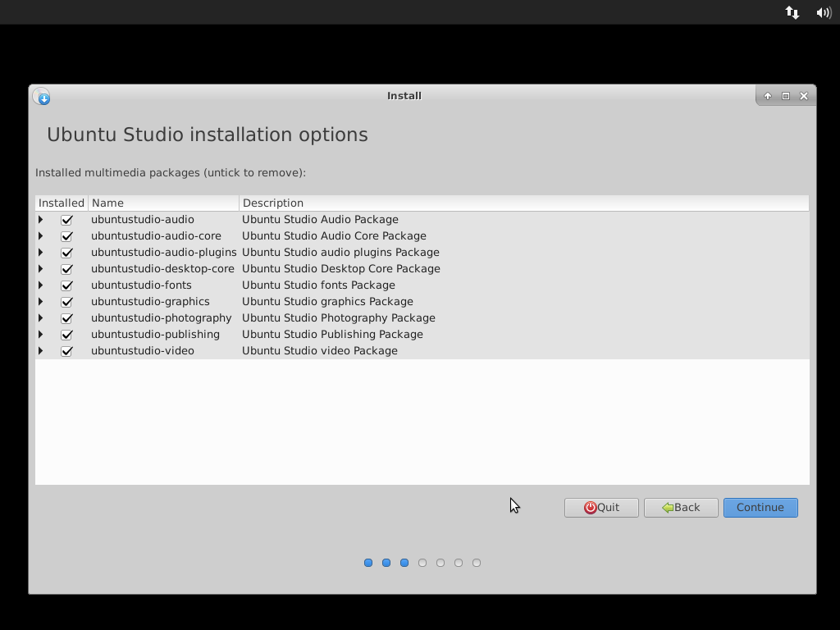Select the ubuntustudio-fonts name text

(141, 285)
